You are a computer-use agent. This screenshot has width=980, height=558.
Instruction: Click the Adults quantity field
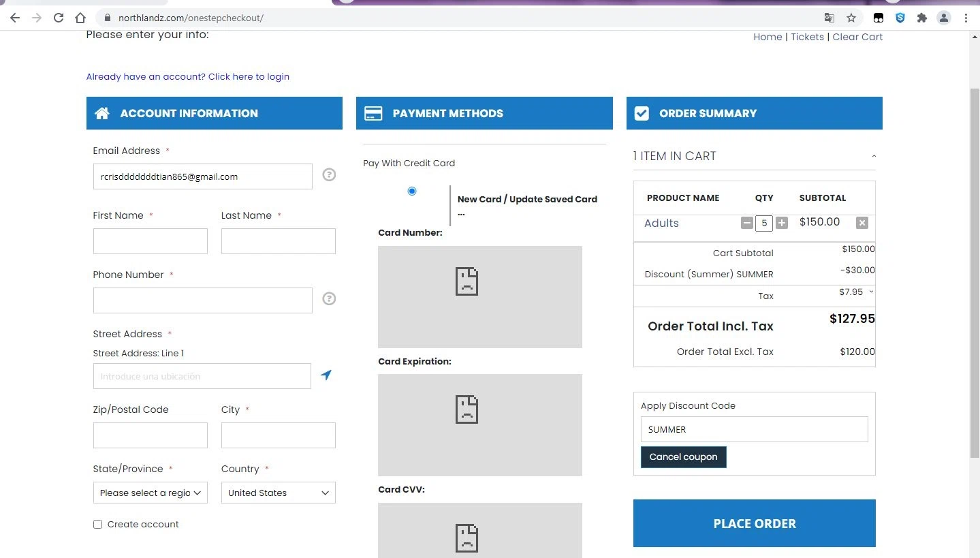pyautogui.click(x=764, y=223)
